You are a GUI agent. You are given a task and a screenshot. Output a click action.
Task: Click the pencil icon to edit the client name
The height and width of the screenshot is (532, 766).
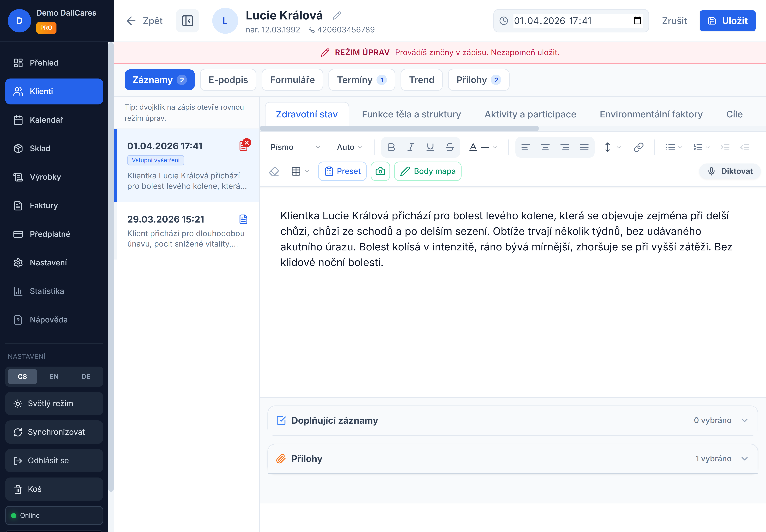click(337, 15)
